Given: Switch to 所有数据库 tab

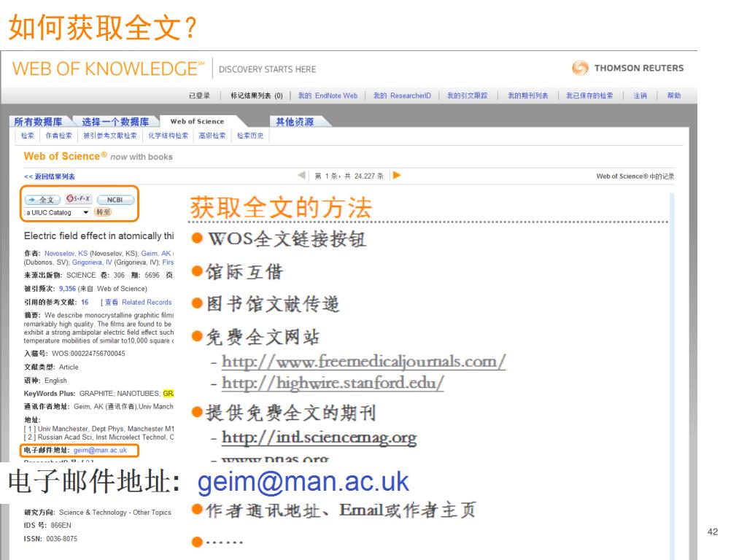Looking at the screenshot, I should [38, 122].
